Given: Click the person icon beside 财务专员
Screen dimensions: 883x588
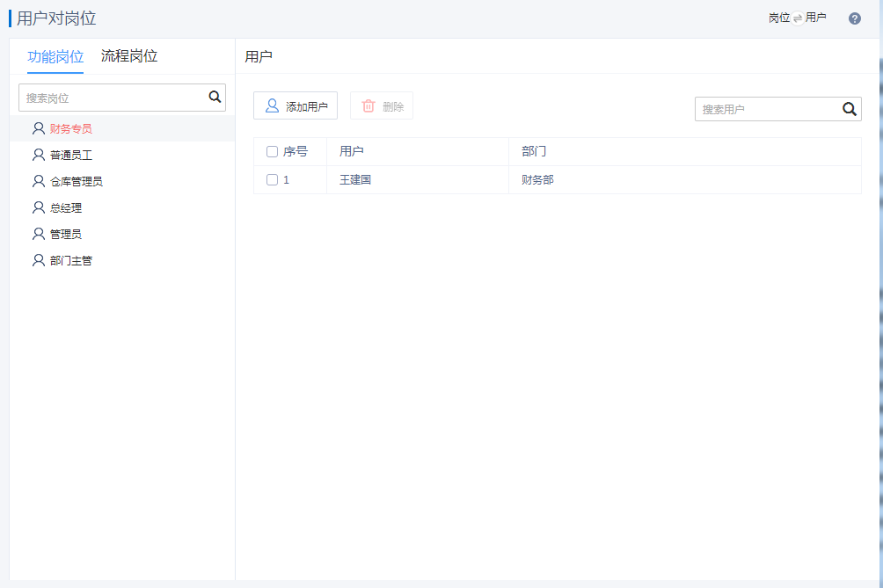Looking at the screenshot, I should [38, 128].
